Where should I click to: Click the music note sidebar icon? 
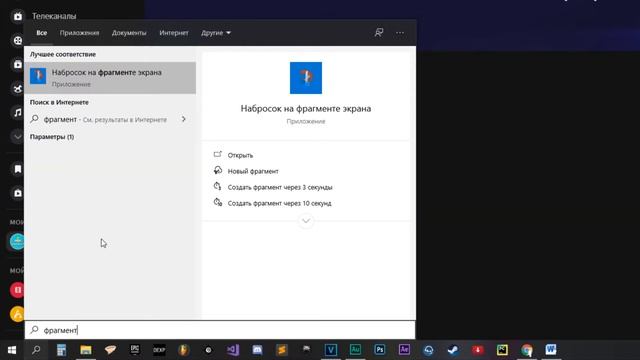click(18, 112)
